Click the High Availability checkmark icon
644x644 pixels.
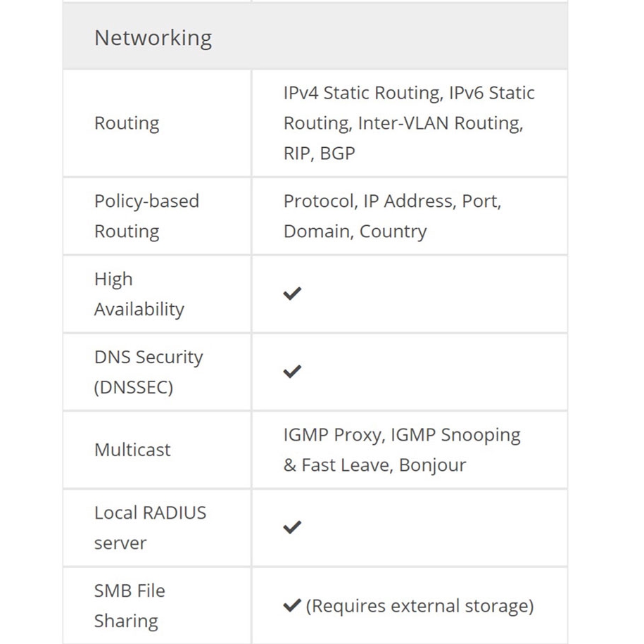(x=292, y=294)
